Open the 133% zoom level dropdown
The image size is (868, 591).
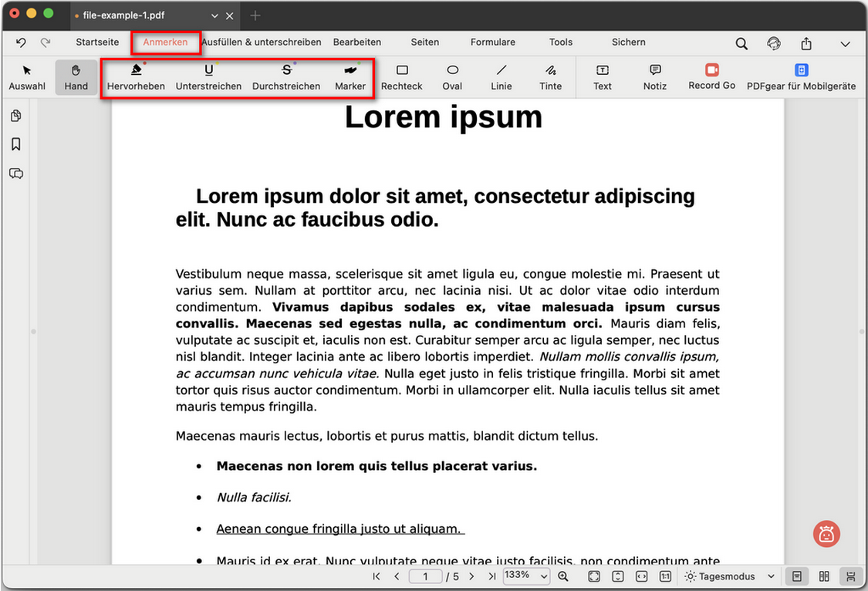point(526,576)
